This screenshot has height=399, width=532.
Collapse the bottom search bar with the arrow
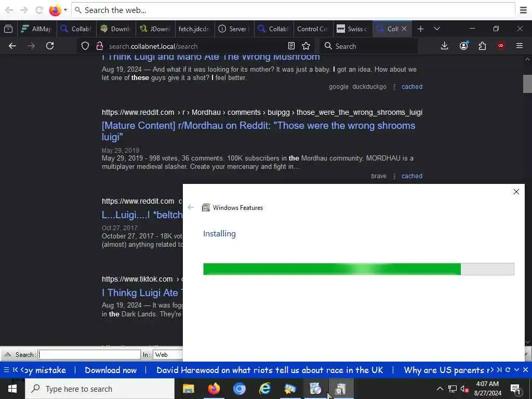7,354
